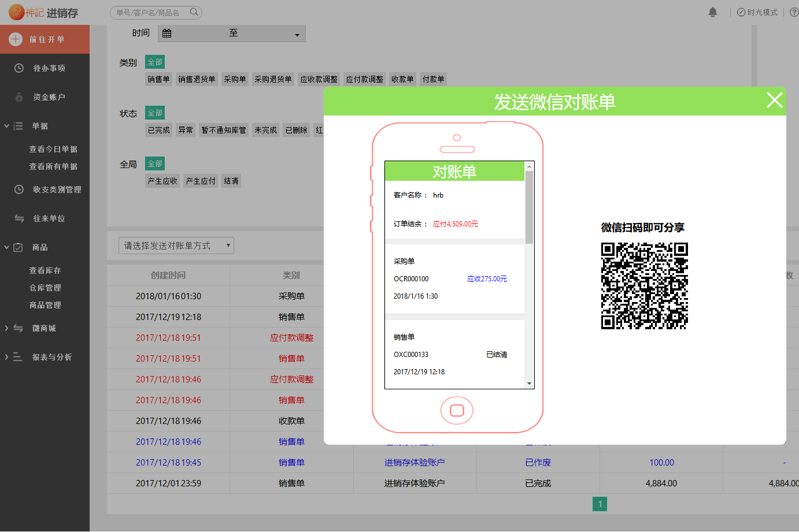Viewport: 799px width, 532px height.
Task: Go to 商品管理 in the sidebar
Action: tap(45, 305)
